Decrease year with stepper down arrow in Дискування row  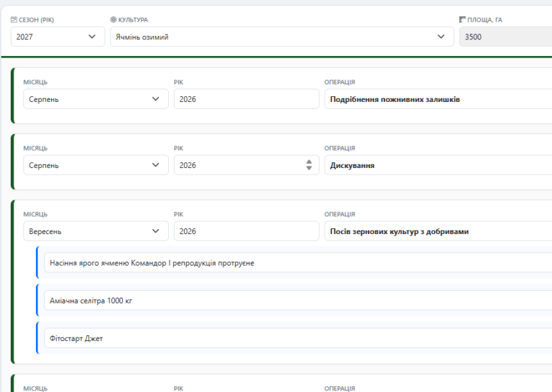[309, 169]
